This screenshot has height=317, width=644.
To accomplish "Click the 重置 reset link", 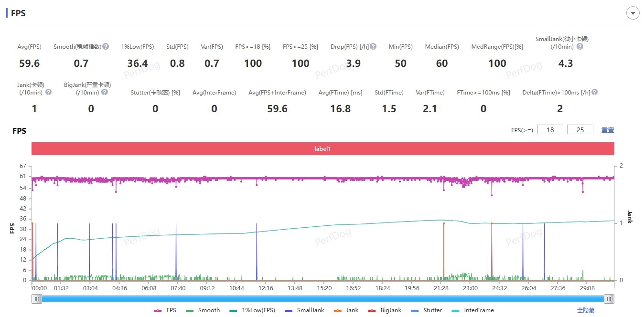I will (x=607, y=130).
